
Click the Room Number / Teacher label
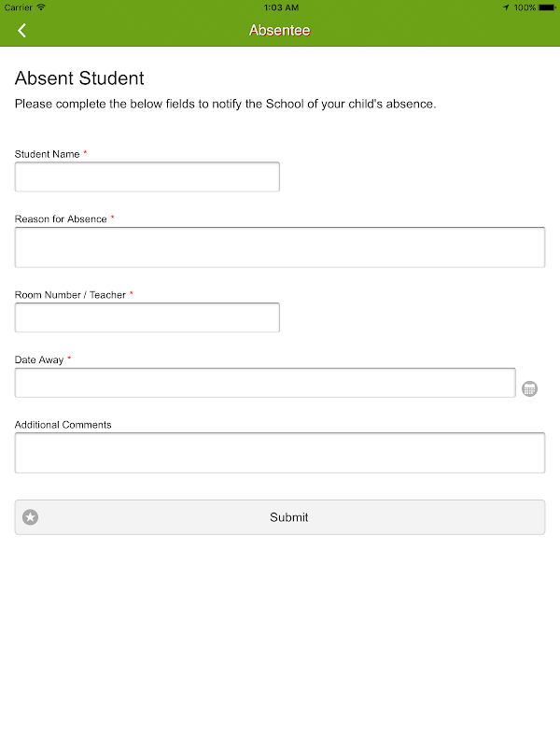70,295
